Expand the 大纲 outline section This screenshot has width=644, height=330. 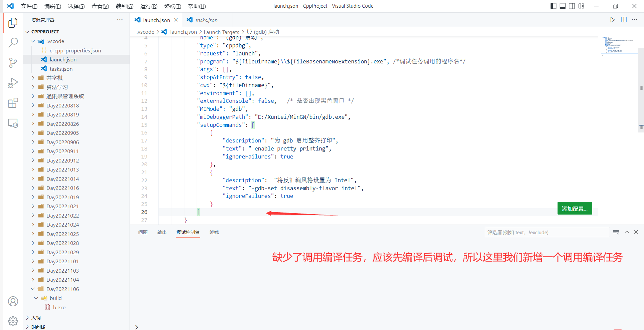click(x=76, y=318)
